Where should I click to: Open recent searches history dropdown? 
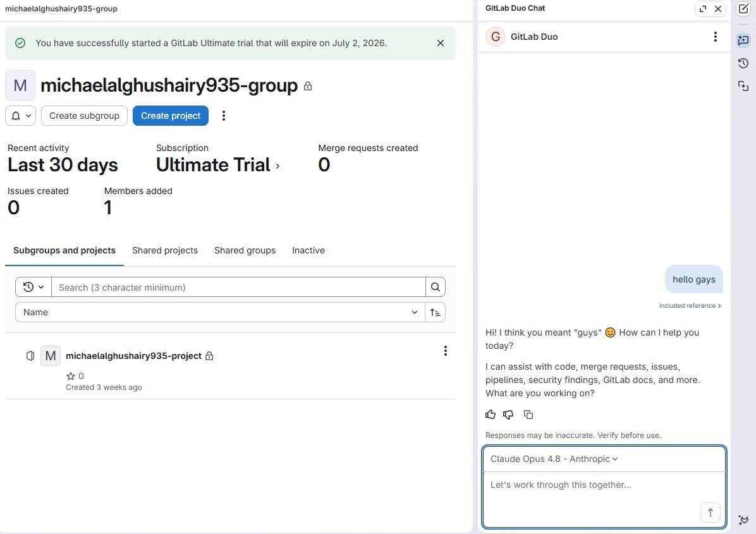pos(34,288)
